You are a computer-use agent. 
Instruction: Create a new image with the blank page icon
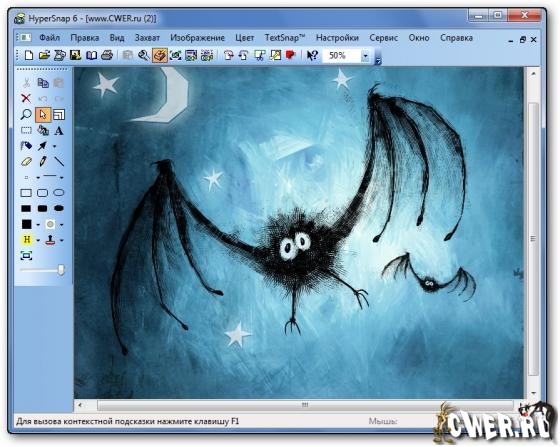pyautogui.click(x=29, y=55)
